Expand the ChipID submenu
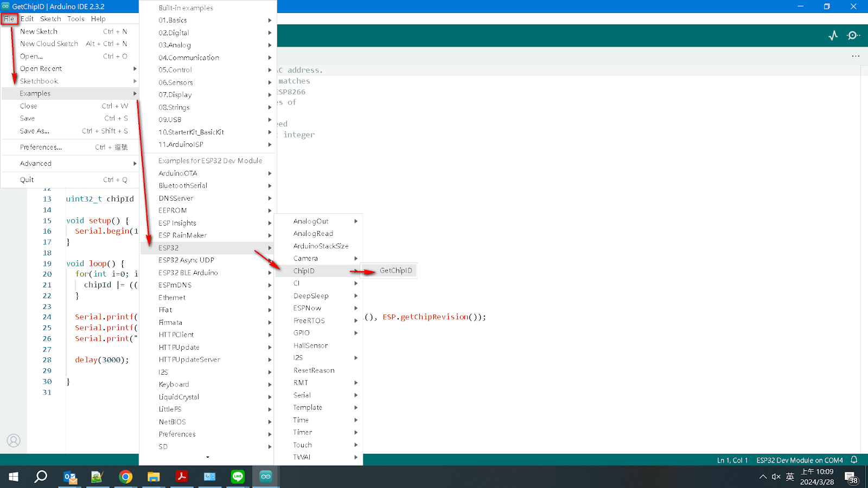The width and height of the screenshot is (868, 488). (x=319, y=271)
